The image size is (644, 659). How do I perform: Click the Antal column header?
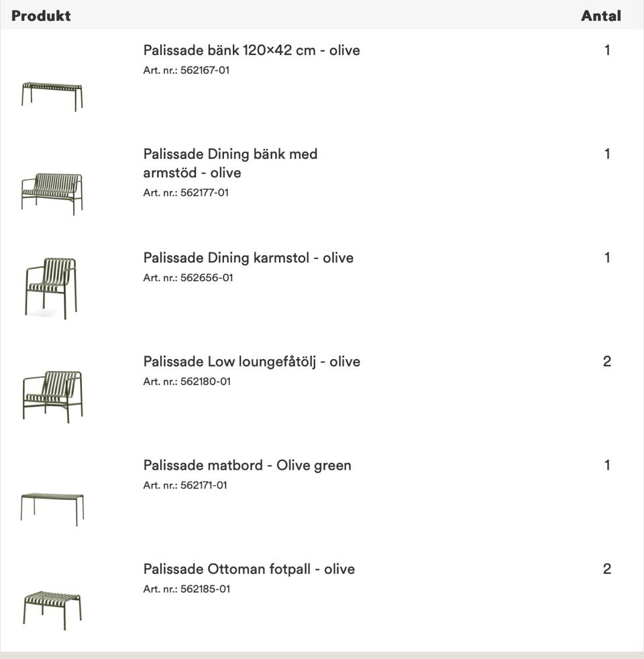600,15
